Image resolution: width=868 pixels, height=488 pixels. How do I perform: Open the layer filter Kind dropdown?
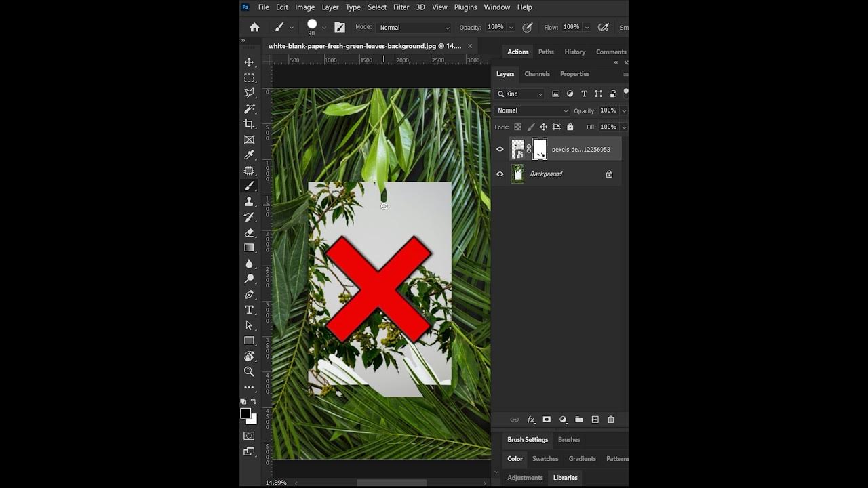pos(520,94)
